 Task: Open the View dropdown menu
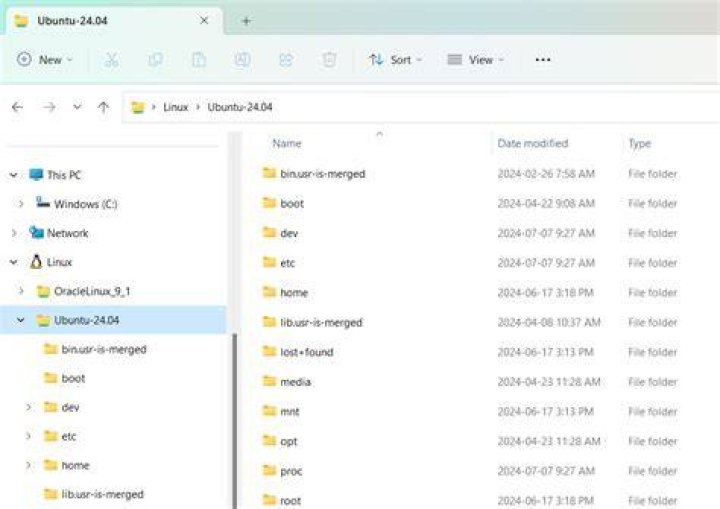[x=476, y=60]
